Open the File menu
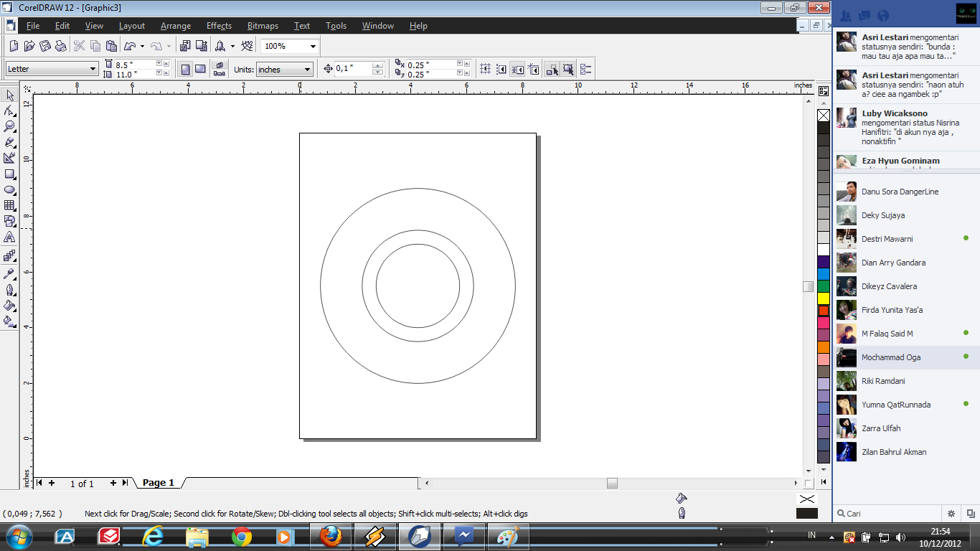This screenshot has height=551, width=980. pos(33,26)
